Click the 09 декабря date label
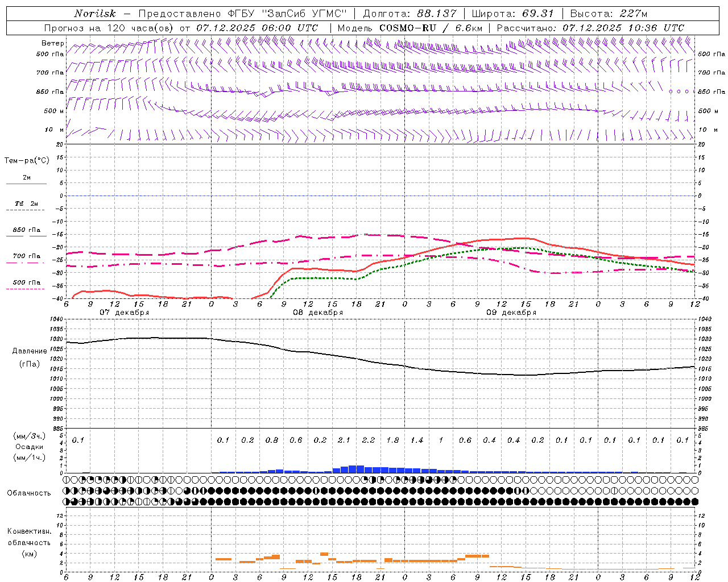728x582 pixels. point(511,313)
